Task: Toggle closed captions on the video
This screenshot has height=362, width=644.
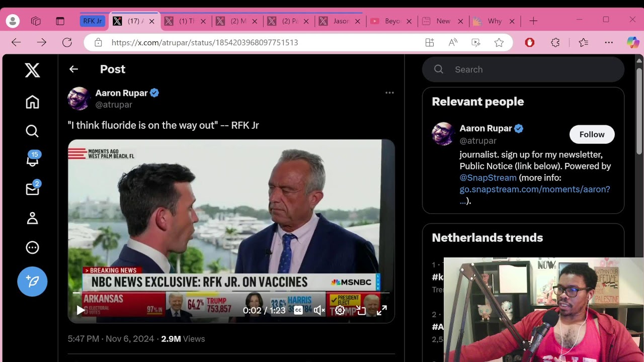Action: tap(298, 310)
